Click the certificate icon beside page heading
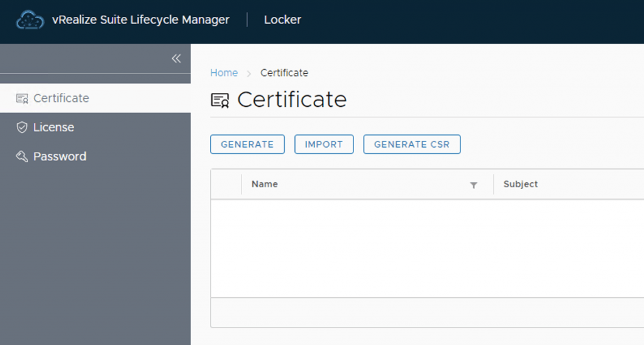The image size is (644, 345). pos(220,100)
